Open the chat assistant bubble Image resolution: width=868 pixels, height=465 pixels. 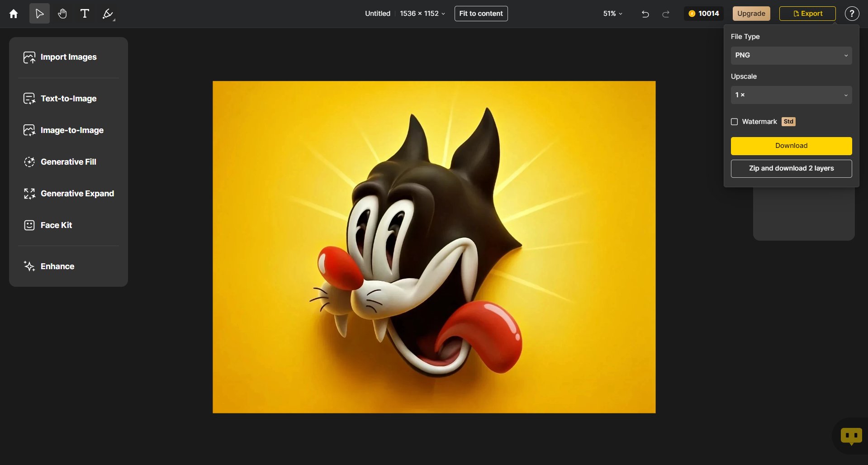tap(851, 436)
